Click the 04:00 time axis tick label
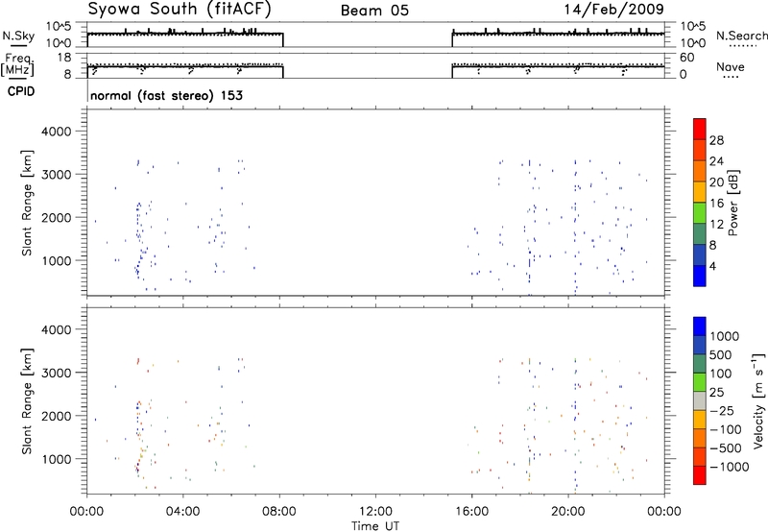This screenshot has width=768, height=532. click(183, 512)
